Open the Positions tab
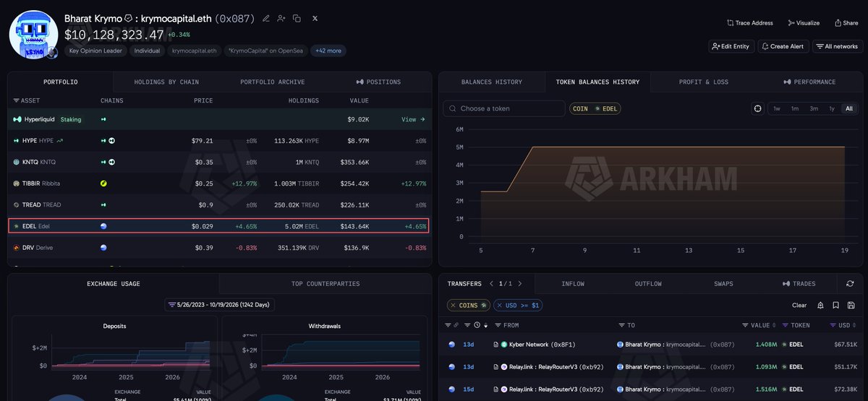 (x=378, y=82)
